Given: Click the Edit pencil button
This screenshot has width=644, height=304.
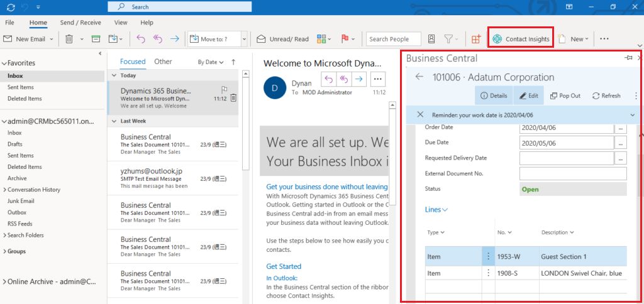Looking at the screenshot, I should pos(528,95).
